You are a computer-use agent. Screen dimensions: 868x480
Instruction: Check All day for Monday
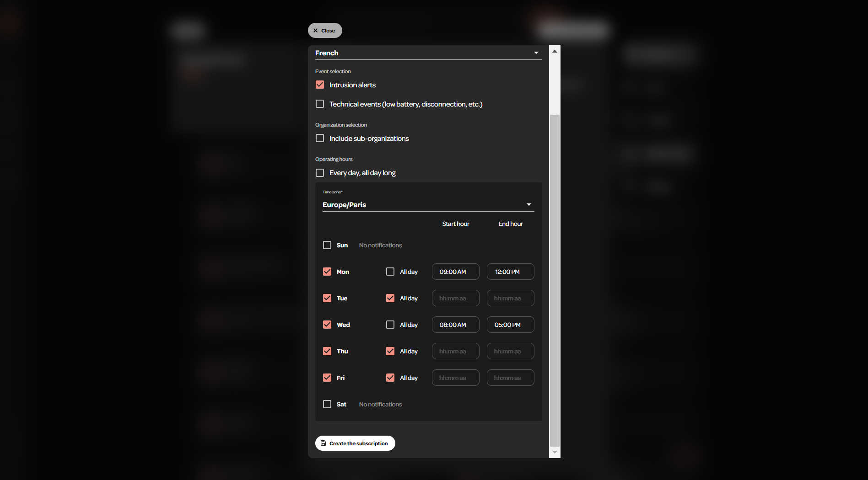point(390,272)
